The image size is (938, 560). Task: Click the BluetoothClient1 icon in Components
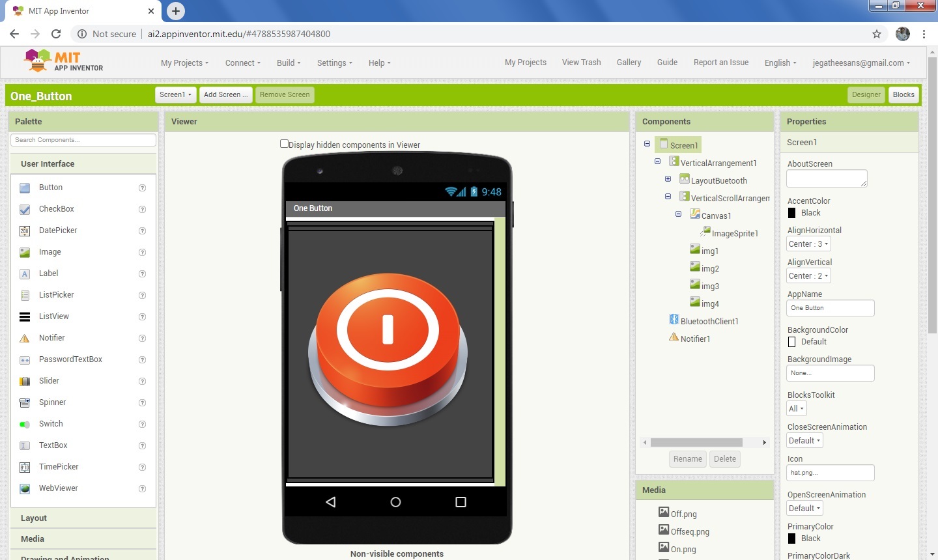click(x=674, y=320)
